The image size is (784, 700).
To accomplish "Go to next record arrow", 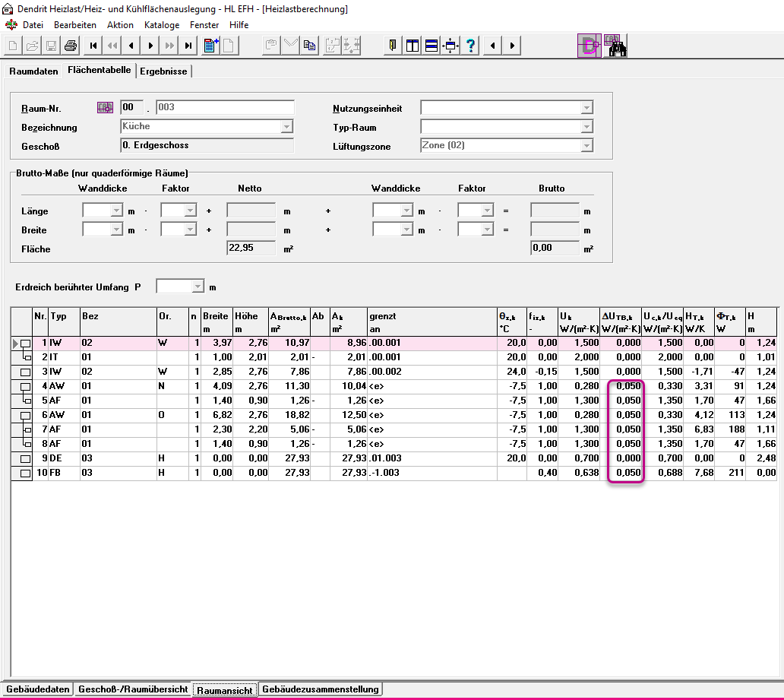I will click(150, 46).
